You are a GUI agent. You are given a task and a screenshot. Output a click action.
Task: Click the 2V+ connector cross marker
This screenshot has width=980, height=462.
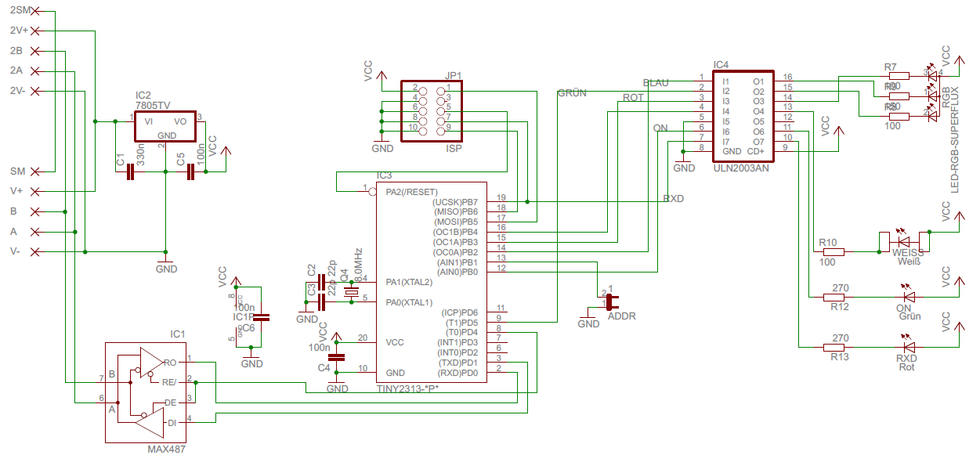point(34,31)
